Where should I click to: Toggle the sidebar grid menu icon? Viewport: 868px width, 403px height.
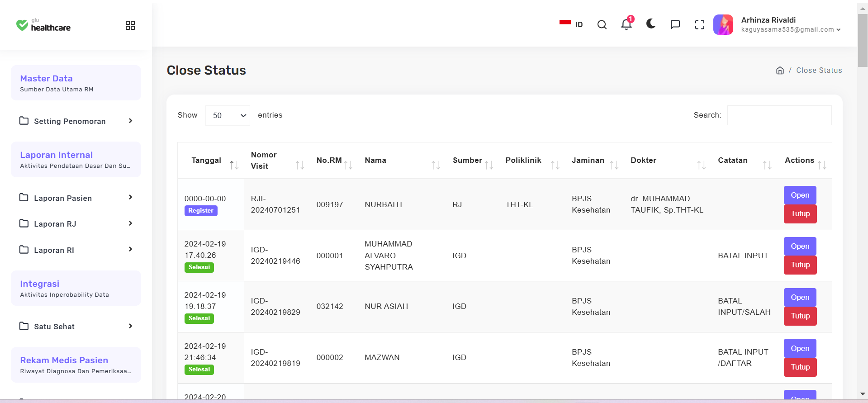click(x=130, y=25)
